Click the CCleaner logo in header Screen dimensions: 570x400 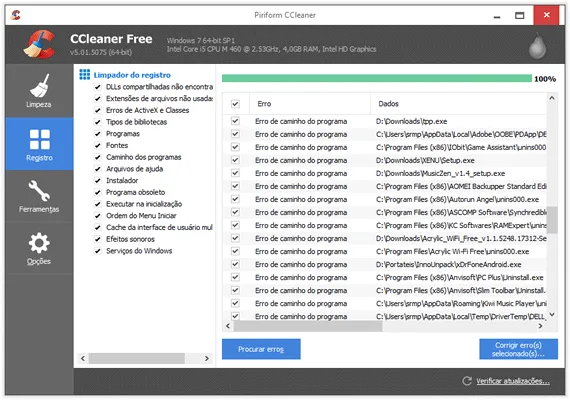pos(40,44)
